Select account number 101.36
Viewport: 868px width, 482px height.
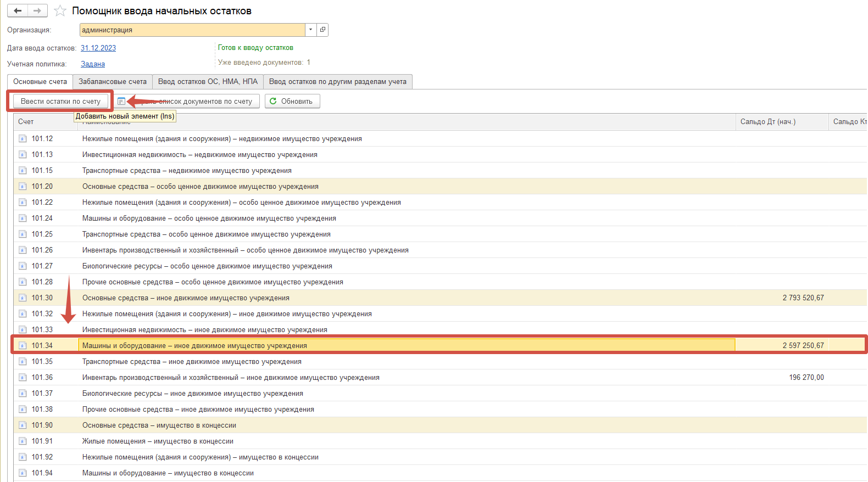point(42,378)
